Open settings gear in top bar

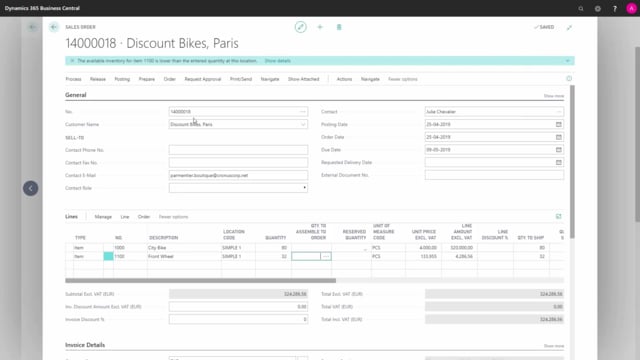(598, 8)
